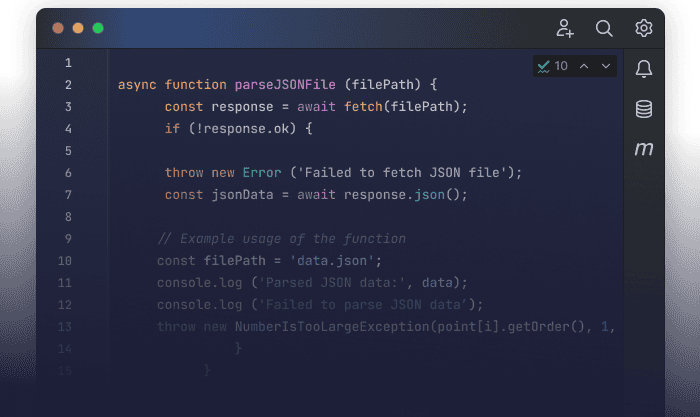Click line number 4 in the gutter

coord(67,129)
